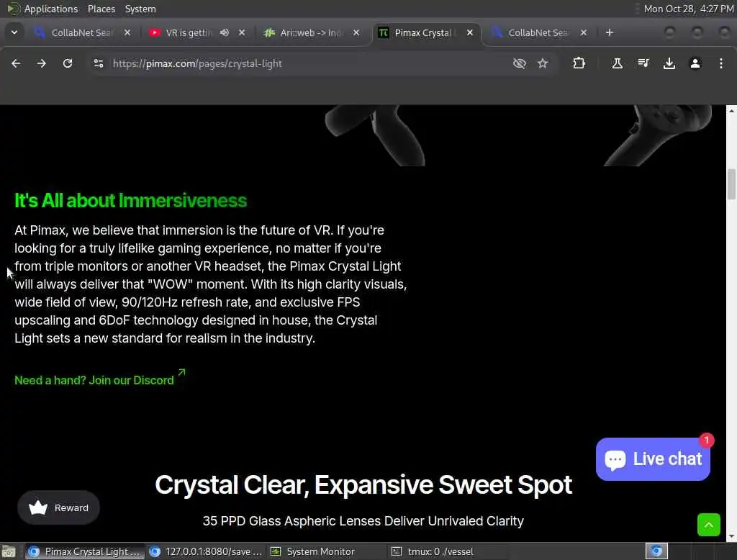737x560 pixels.
Task: Click 35 PPD Glass Aspheric Lenses text
Action: (x=363, y=521)
